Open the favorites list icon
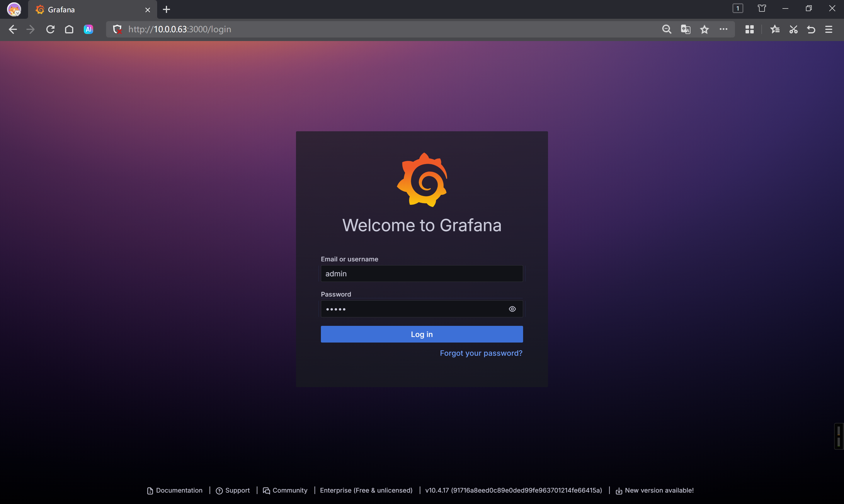Viewport: 844px width, 504px height. pos(775,30)
